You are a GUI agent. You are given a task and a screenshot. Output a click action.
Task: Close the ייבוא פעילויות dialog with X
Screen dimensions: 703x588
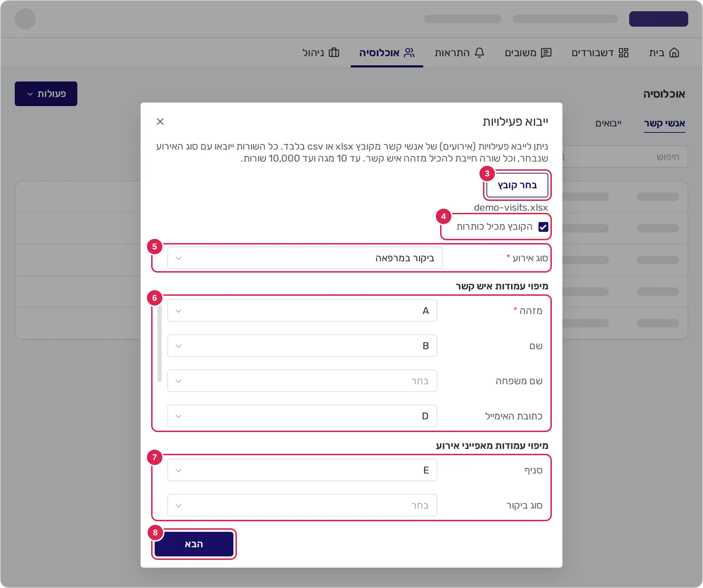coord(160,122)
